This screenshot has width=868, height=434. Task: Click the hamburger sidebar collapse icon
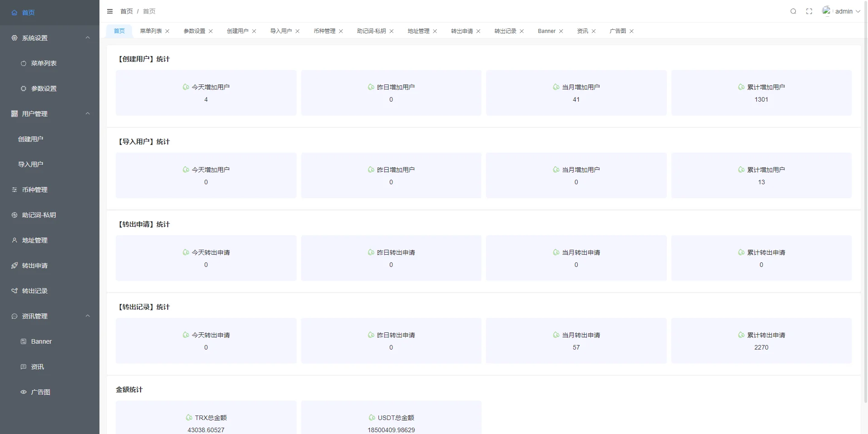[x=110, y=11]
